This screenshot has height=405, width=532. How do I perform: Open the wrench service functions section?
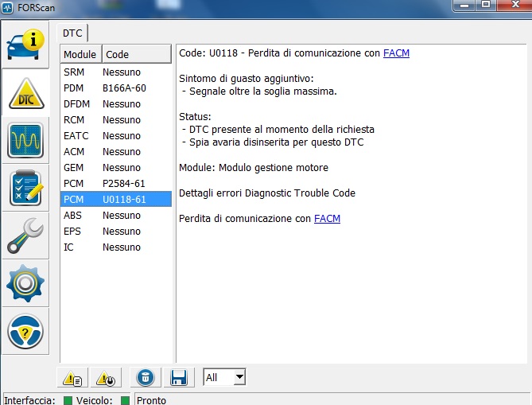coord(25,236)
